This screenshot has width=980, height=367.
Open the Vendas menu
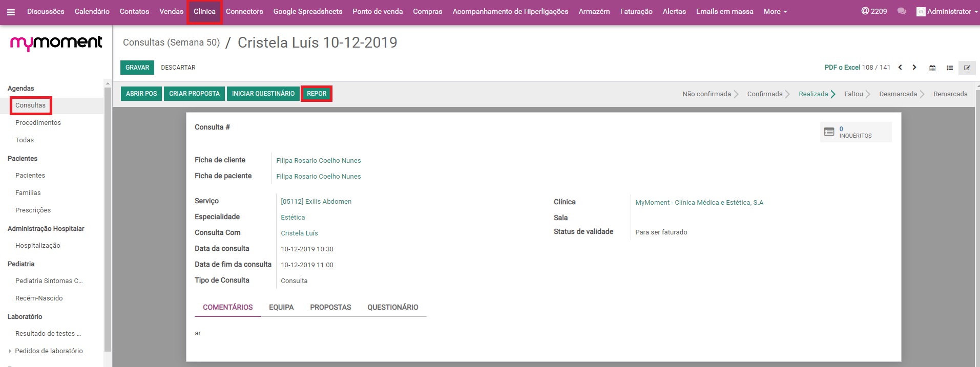tap(171, 11)
